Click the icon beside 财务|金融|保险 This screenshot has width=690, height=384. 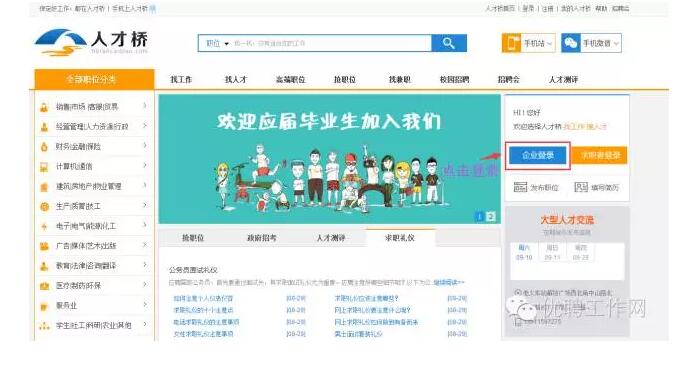[x=44, y=146]
